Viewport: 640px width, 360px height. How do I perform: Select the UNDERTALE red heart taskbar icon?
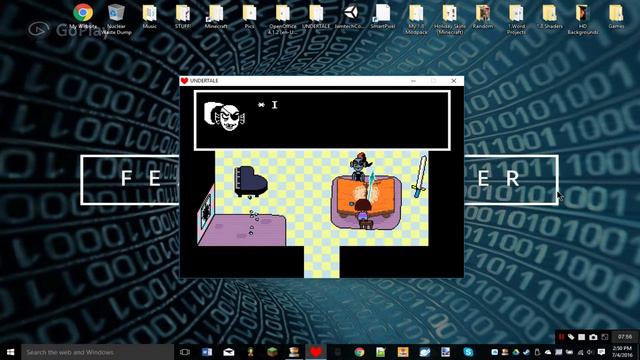coord(316,352)
